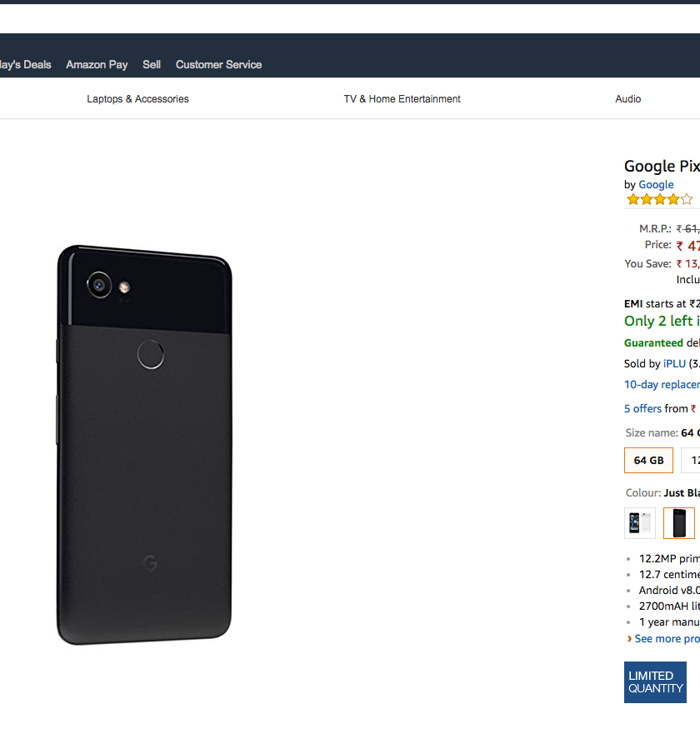The width and height of the screenshot is (700, 739).
Task: Choose the second storage size option
Action: tap(692, 460)
